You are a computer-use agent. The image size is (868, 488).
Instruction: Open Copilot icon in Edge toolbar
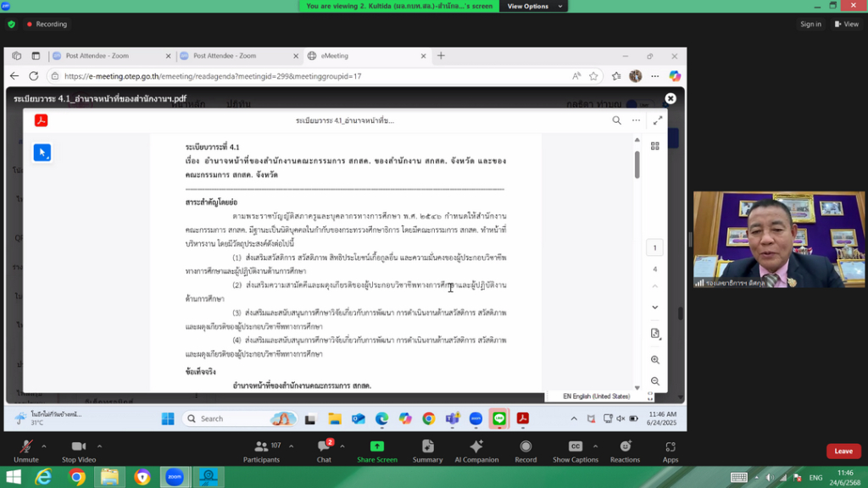click(674, 76)
